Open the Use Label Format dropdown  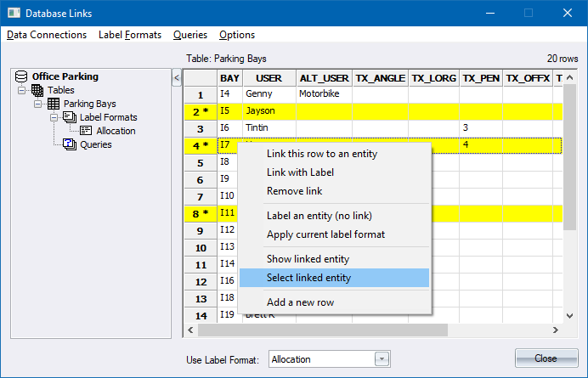pyautogui.click(x=382, y=359)
